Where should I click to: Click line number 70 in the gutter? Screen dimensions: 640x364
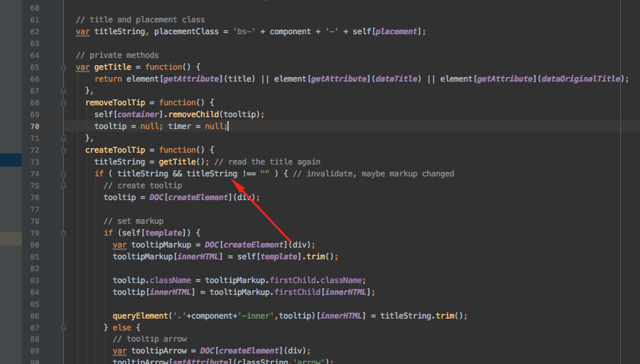[35, 126]
